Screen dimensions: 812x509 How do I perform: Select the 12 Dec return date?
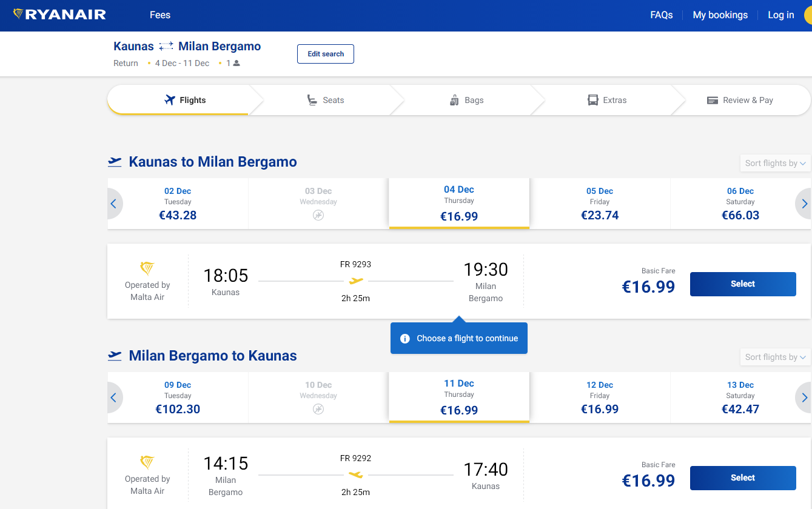(x=600, y=398)
